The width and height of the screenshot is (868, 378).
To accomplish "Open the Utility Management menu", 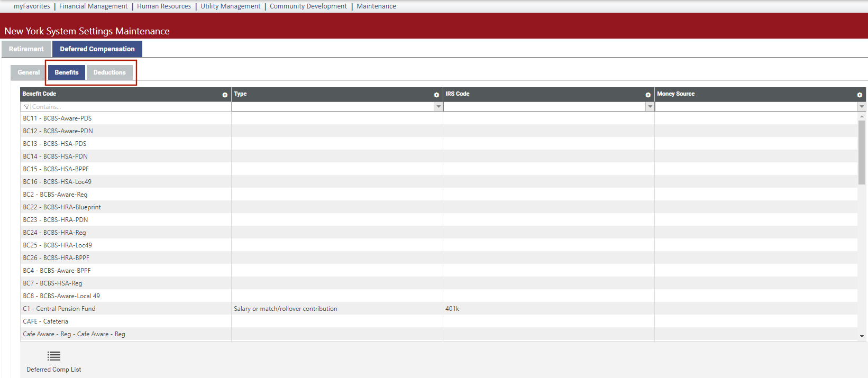I will pos(231,6).
